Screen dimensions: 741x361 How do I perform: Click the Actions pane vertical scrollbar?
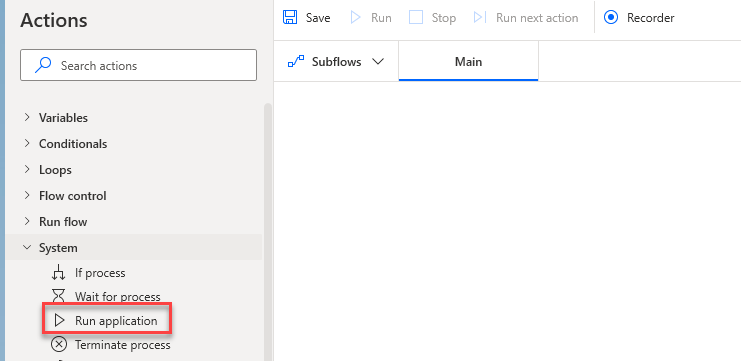(x=267, y=232)
